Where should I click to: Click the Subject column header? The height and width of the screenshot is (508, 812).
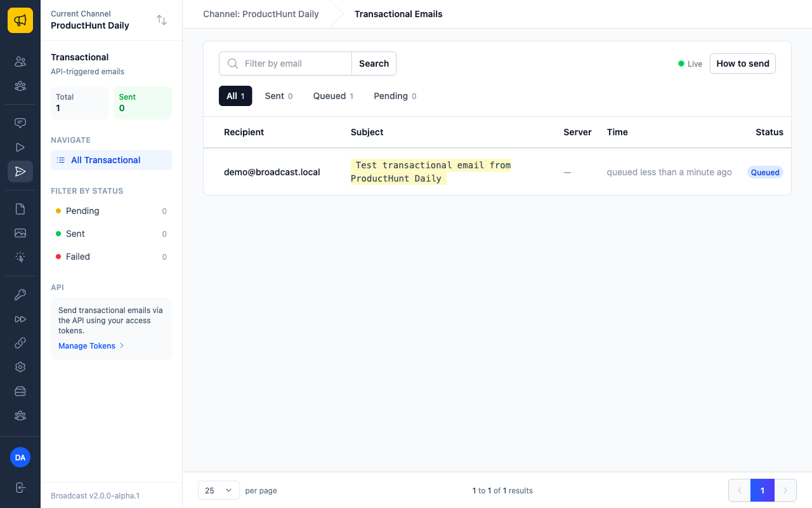[x=367, y=132]
